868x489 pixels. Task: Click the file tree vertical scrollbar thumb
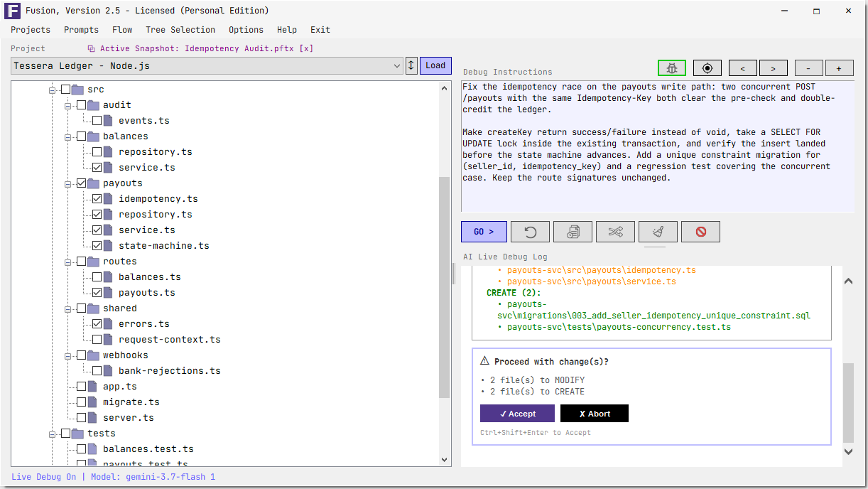click(x=445, y=287)
